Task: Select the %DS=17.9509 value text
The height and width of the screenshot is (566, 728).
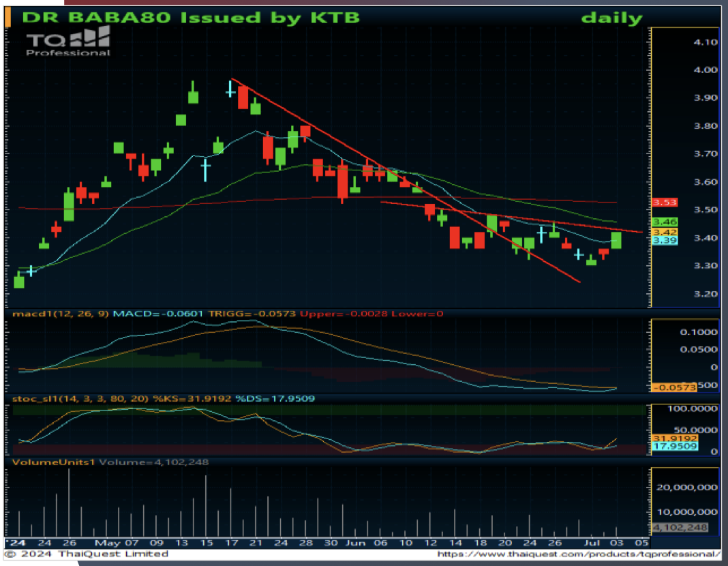Action: pyautogui.click(x=275, y=399)
